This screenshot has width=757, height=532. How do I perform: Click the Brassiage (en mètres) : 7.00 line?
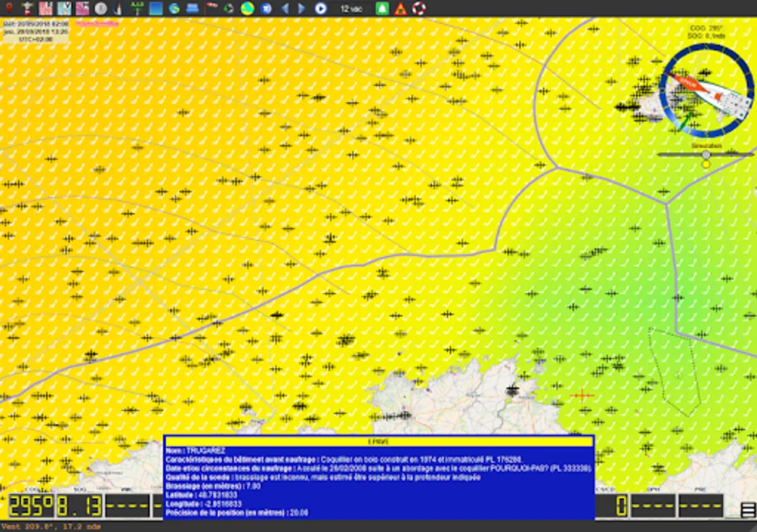tap(213, 486)
